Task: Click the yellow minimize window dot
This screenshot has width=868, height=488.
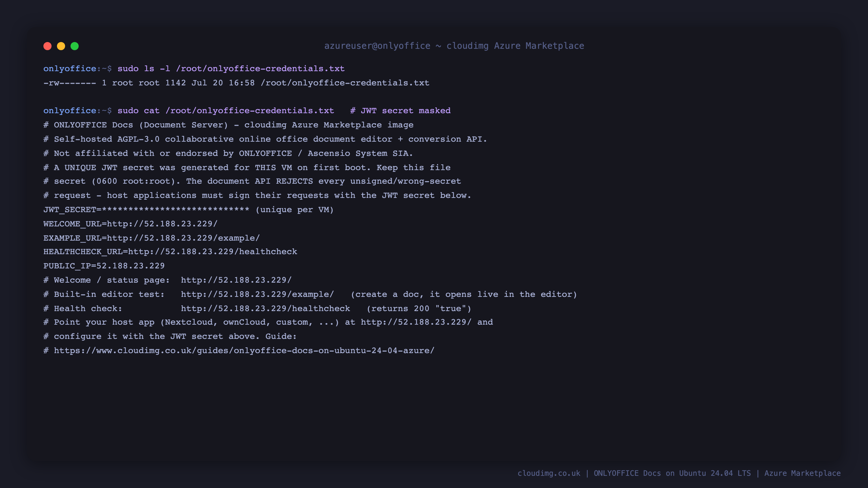Action: coord(61,46)
